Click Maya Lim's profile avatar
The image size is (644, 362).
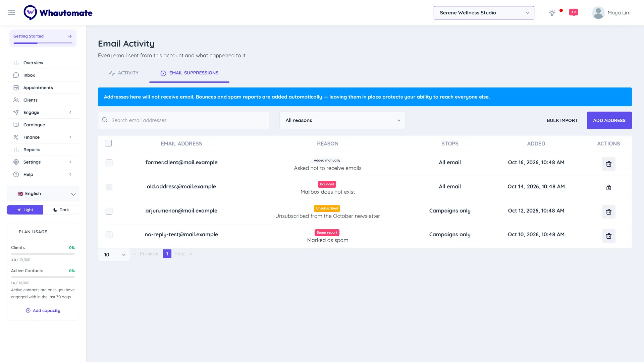coord(598,13)
